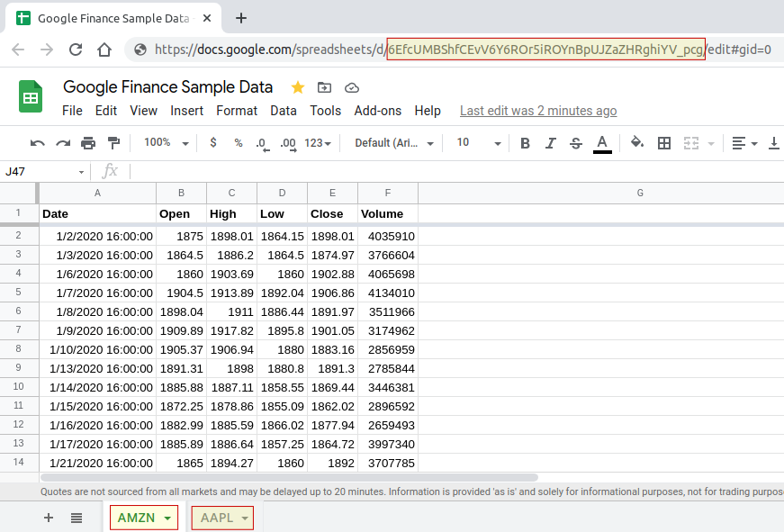The width and height of the screenshot is (784, 532).
Task: Open the 100% zoom dropdown
Action: coord(166,143)
